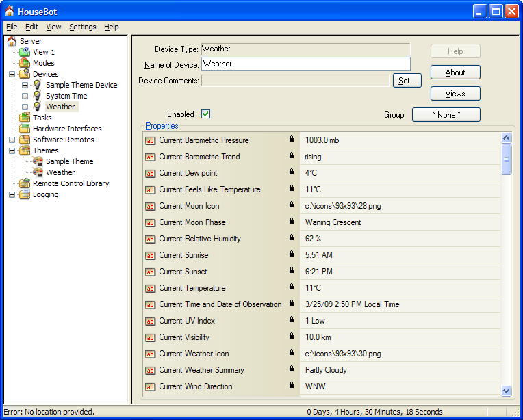Click the Partly Cloudy summary value

(x=326, y=370)
